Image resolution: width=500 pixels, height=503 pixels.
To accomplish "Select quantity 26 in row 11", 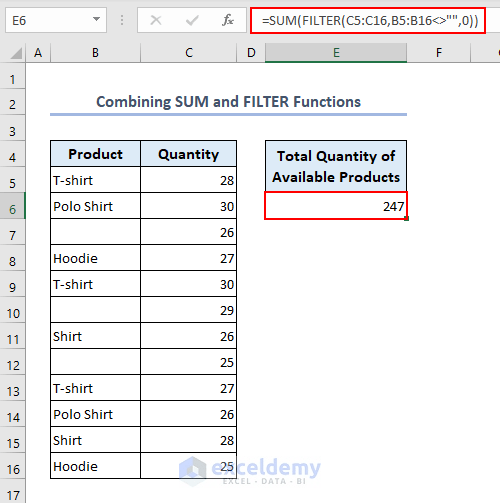I will click(189, 336).
